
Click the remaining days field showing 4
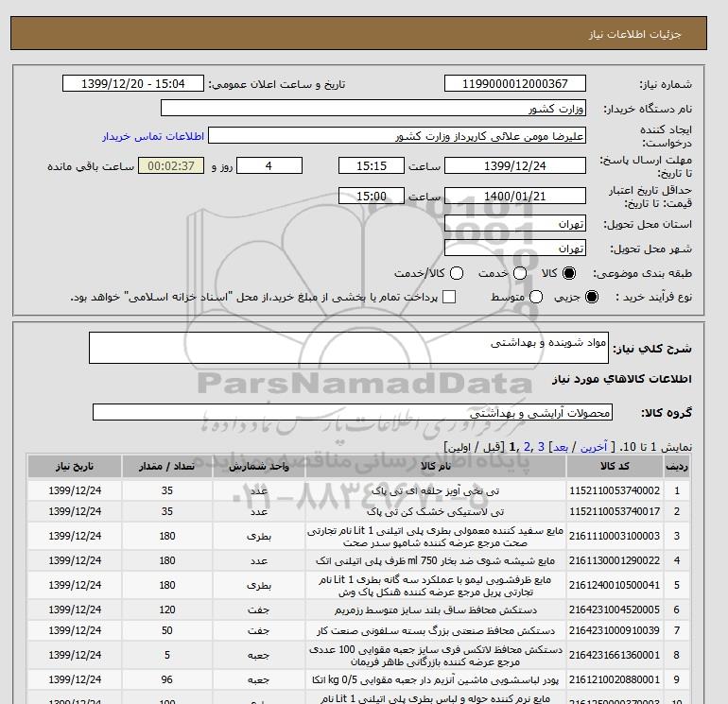click(269, 165)
